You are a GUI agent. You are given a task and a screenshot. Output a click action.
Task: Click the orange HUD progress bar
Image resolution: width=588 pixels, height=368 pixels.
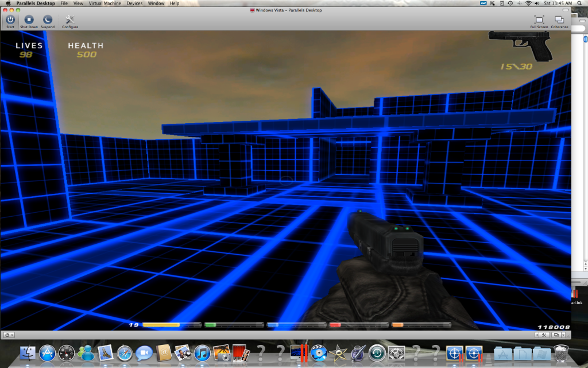[421, 325]
